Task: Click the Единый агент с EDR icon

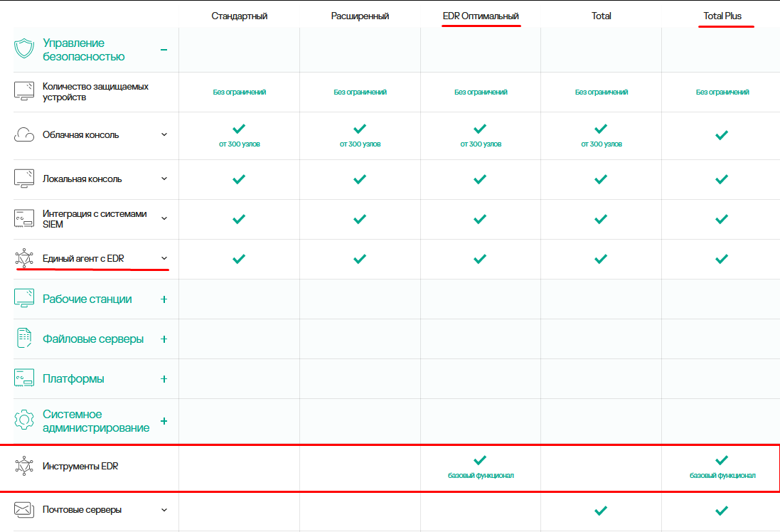Action: [24, 258]
